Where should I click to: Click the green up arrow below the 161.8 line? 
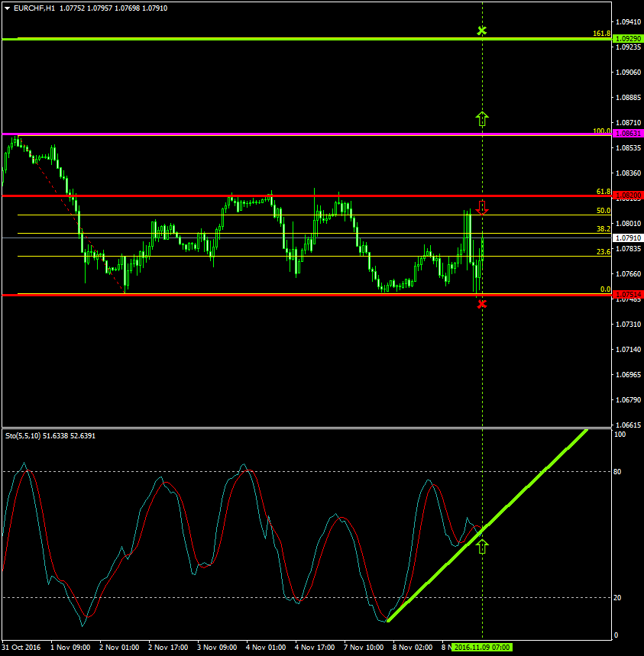pyautogui.click(x=481, y=118)
